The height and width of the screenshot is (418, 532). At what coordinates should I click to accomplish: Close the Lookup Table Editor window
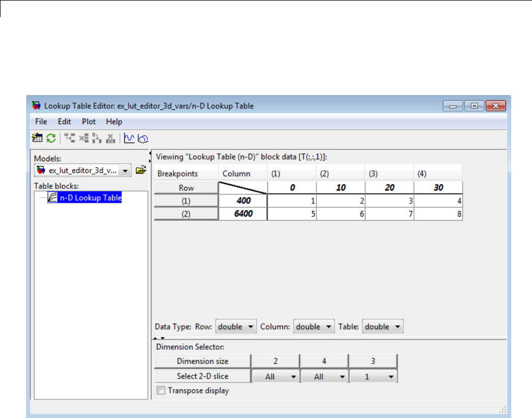click(496, 106)
